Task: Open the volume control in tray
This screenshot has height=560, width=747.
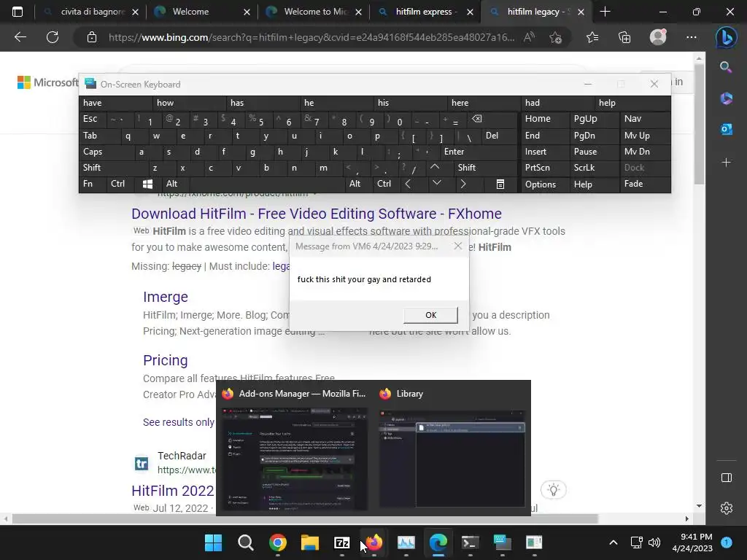Action: (x=654, y=542)
